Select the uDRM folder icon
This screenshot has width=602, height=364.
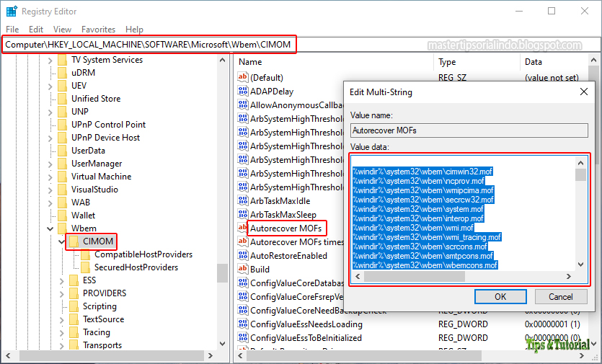[62, 73]
